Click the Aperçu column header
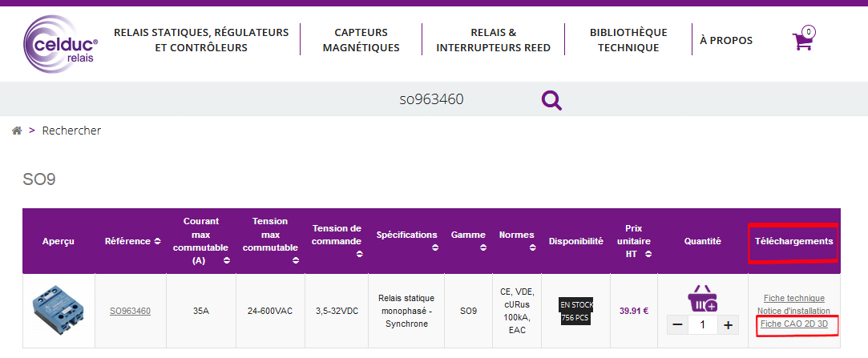Image resolution: width=868 pixels, height=358 pixels. 59,241
